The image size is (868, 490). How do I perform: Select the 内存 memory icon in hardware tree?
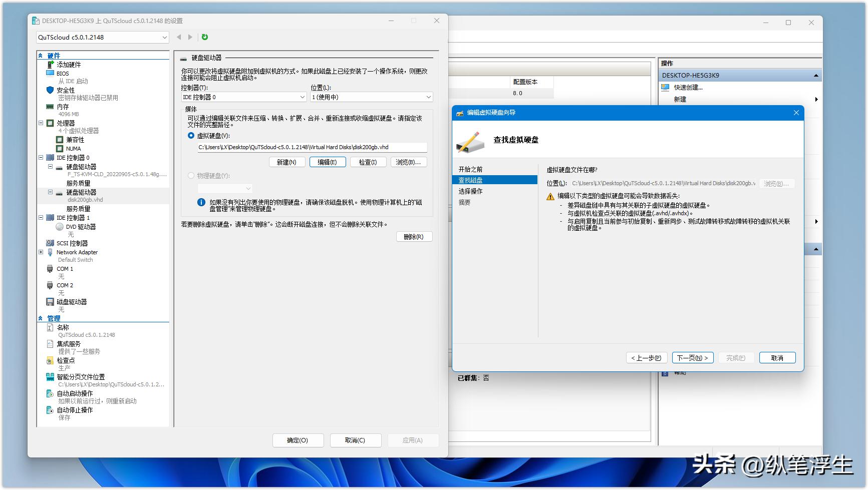click(x=50, y=107)
